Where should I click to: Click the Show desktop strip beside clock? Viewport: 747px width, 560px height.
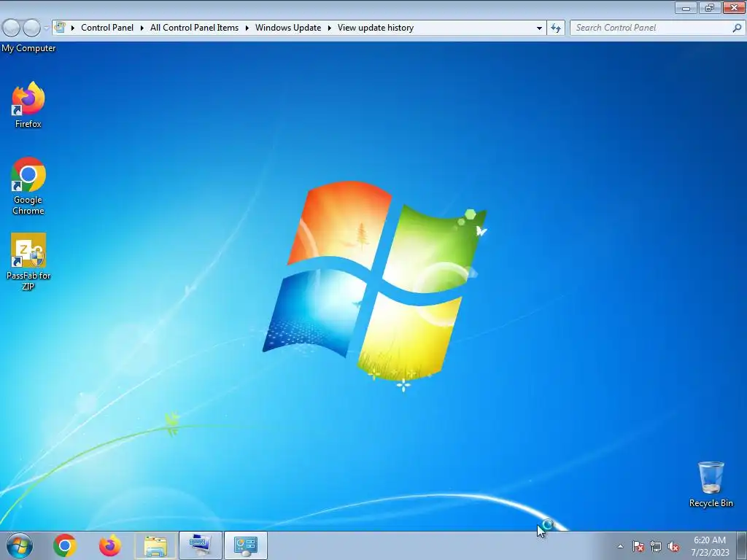[742, 545]
